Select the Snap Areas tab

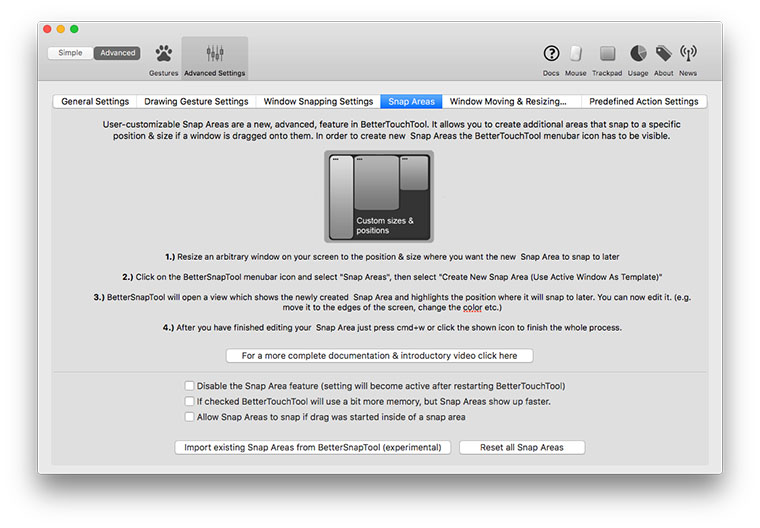coord(412,101)
